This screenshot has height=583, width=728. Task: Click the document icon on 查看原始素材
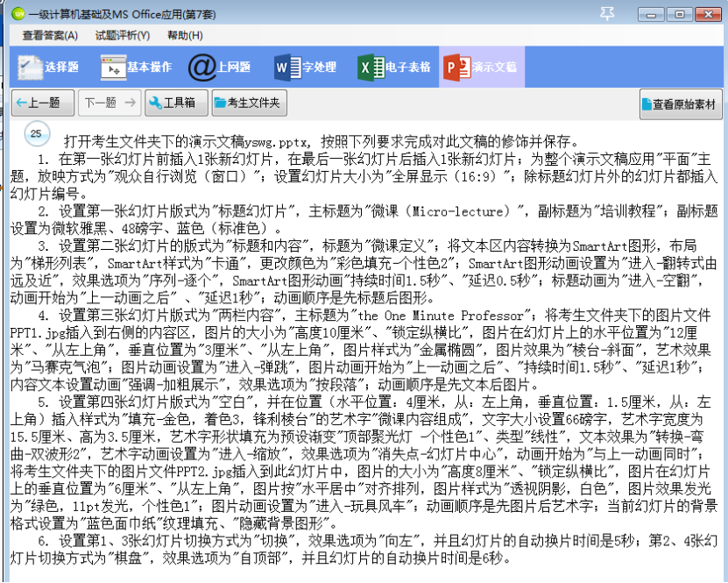[647, 104]
